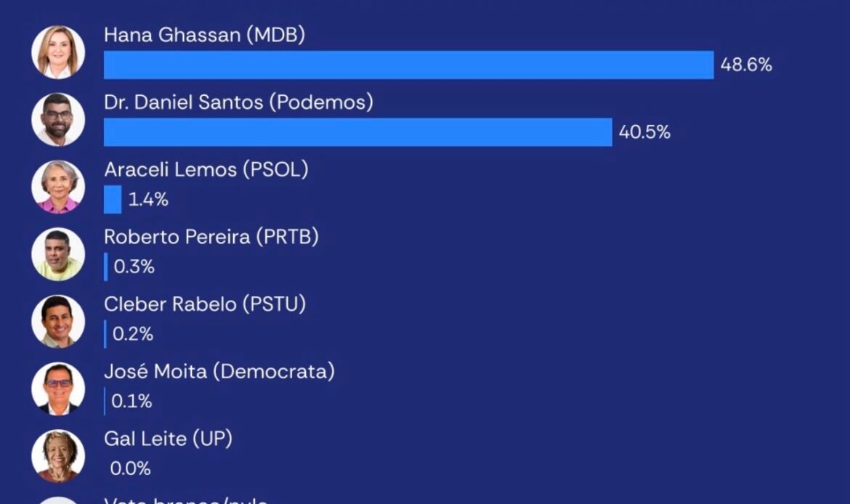Select Gal Leite's avatar picture
Viewport: 850px width, 504px height.
click(58, 456)
